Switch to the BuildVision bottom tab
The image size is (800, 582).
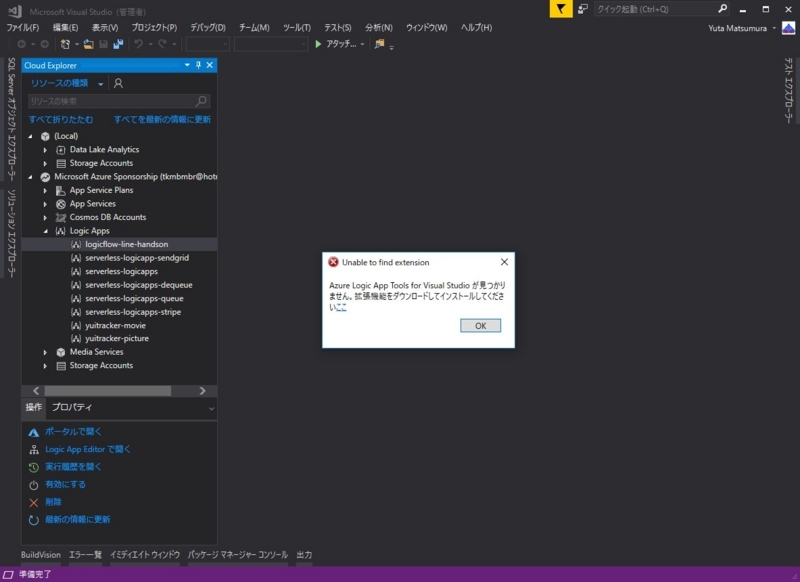41,555
